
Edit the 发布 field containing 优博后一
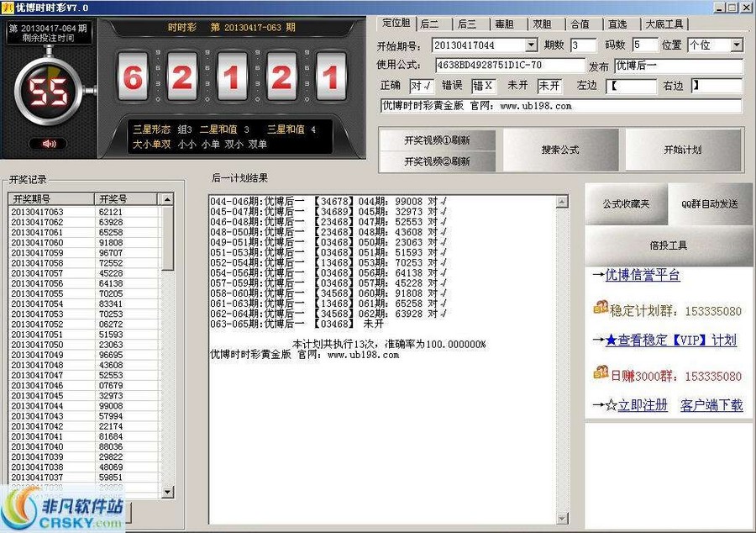tap(679, 66)
